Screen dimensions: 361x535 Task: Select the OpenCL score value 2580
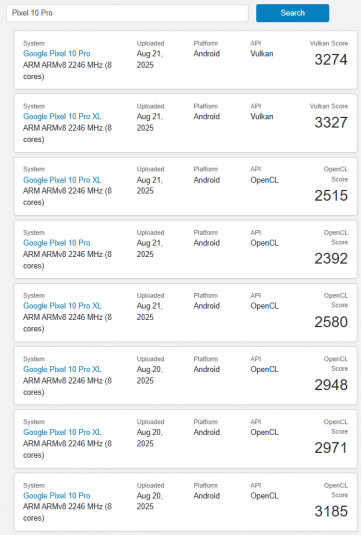[x=331, y=322]
